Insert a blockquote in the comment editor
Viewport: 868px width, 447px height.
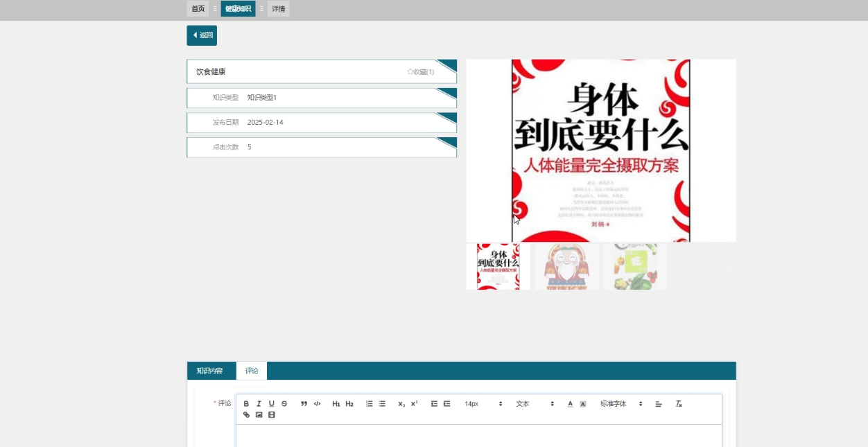click(304, 403)
